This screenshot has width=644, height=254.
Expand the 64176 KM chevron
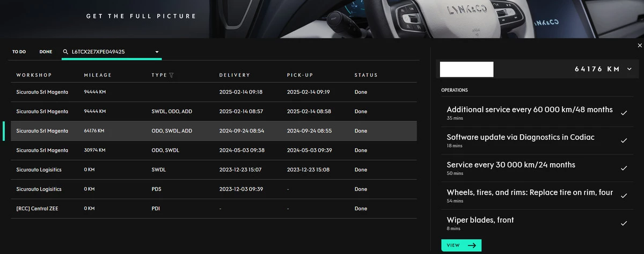pyautogui.click(x=629, y=69)
